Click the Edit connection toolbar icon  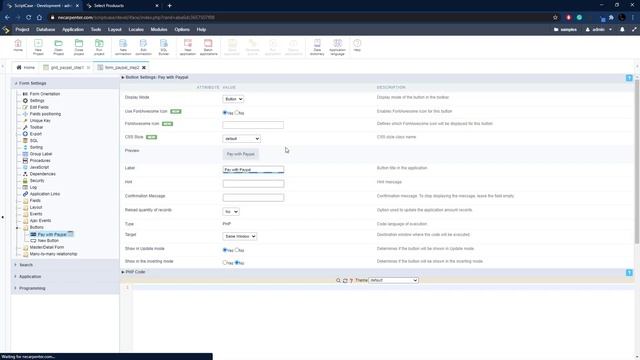click(143, 47)
